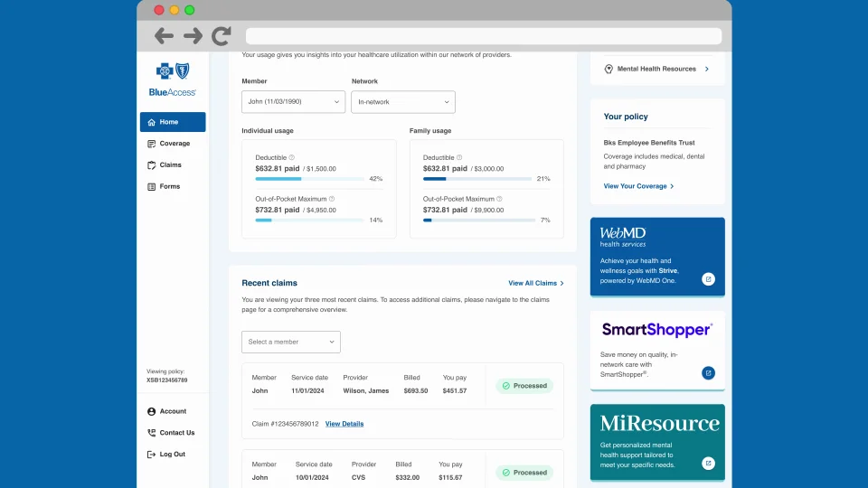The height and width of the screenshot is (488, 868).
Task: Click the Account person icon
Action: coord(151,411)
